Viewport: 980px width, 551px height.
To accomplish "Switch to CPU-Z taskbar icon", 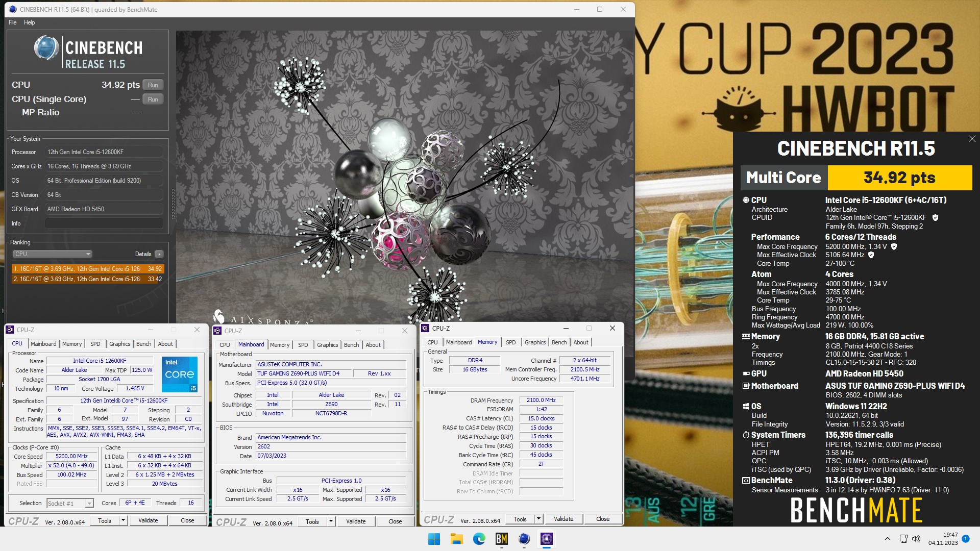I will tap(547, 539).
